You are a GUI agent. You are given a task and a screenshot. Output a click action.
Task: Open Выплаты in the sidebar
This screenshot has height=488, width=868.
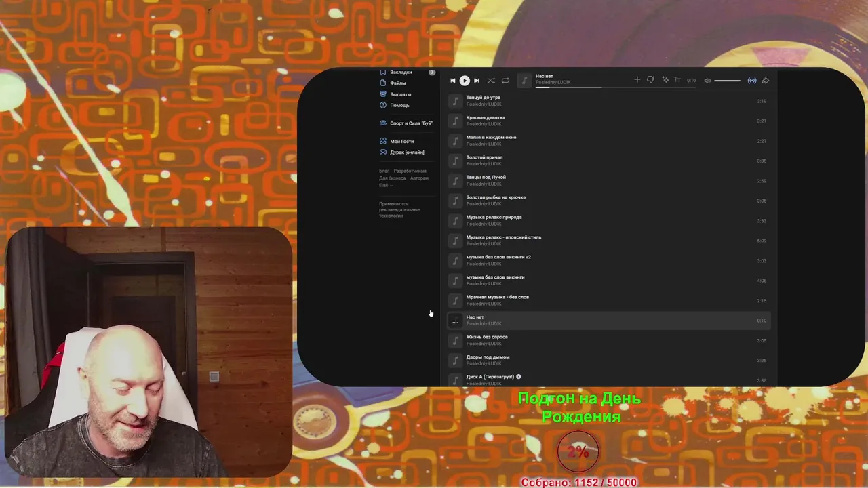pyautogui.click(x=400, y=94)
